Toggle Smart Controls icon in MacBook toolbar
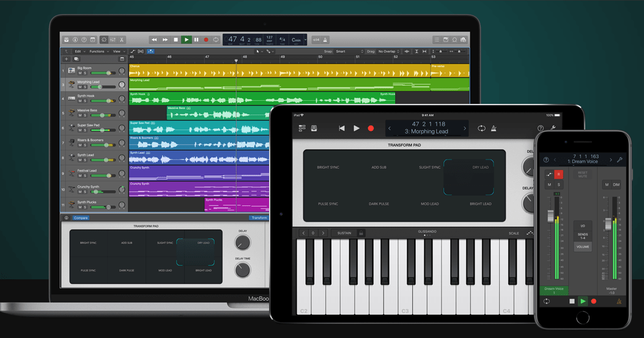Screen dimensions: 644x338 (x=104, y=40)
